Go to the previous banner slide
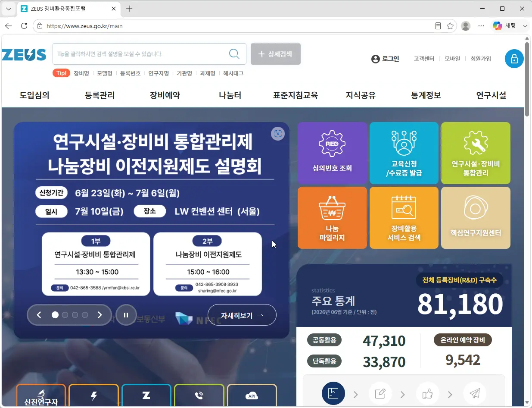Viewport: 532px width, 408px height. 39,315
